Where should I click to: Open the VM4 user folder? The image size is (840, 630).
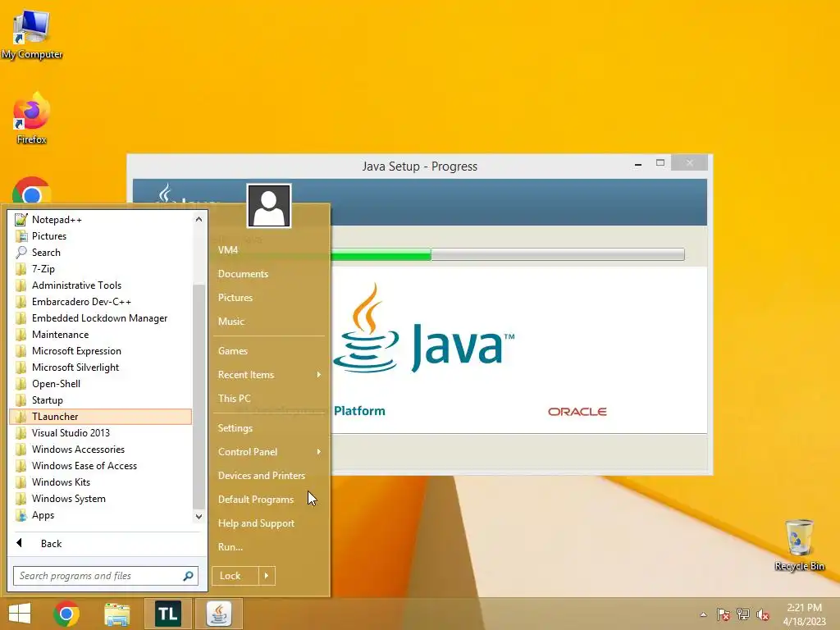coord(269,250)
